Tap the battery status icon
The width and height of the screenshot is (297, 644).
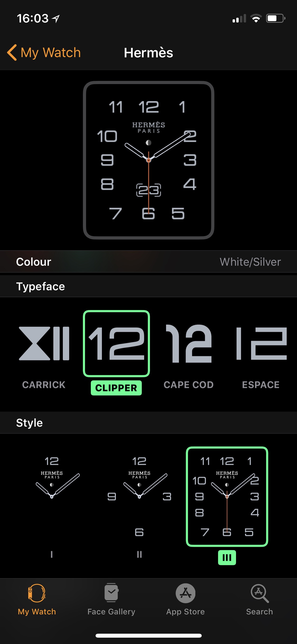pos(276,18)
